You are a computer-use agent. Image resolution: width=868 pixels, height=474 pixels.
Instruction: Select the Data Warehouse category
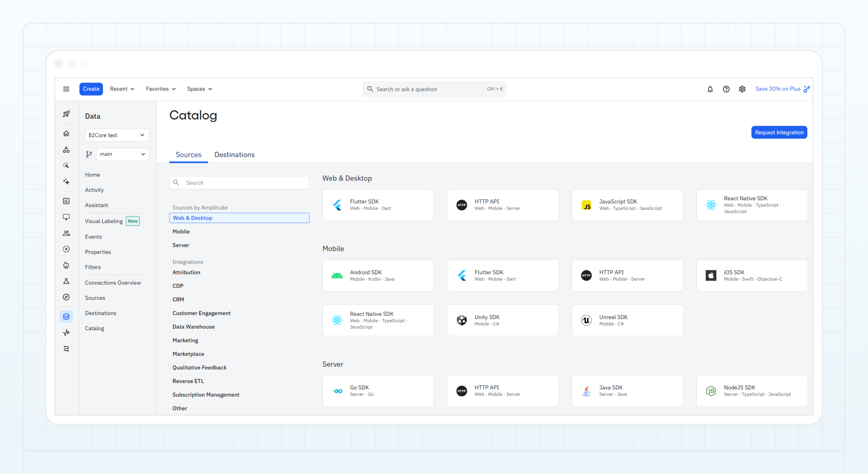pos(194,327)
